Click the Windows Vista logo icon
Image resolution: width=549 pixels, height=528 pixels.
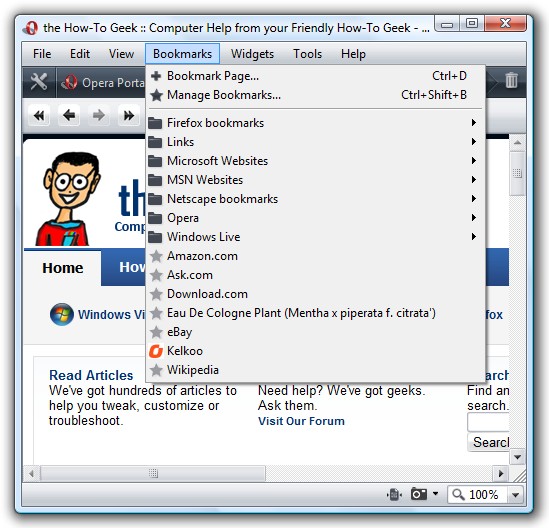click(62, 314)
